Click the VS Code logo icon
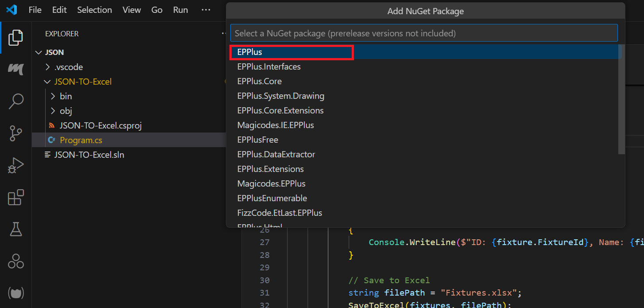Image resolution: width=644 pixels, height=308 pixels. click(x=12, y=10)
